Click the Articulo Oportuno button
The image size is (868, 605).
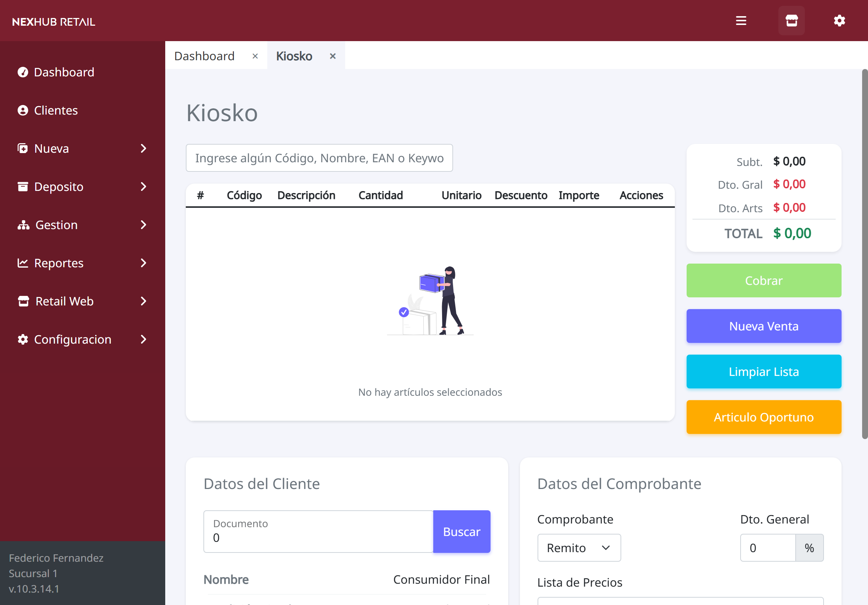(x=763, y=417)
